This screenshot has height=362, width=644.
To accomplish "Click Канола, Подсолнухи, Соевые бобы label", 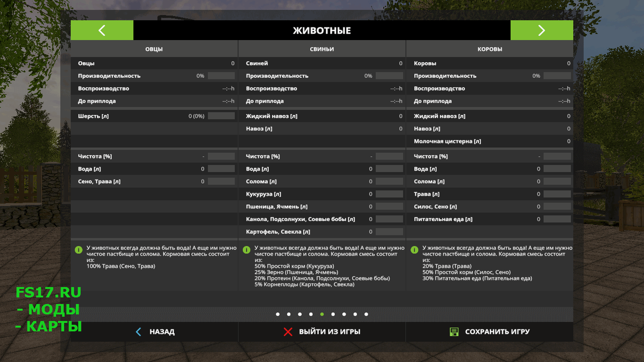I will tap(300, 219).
